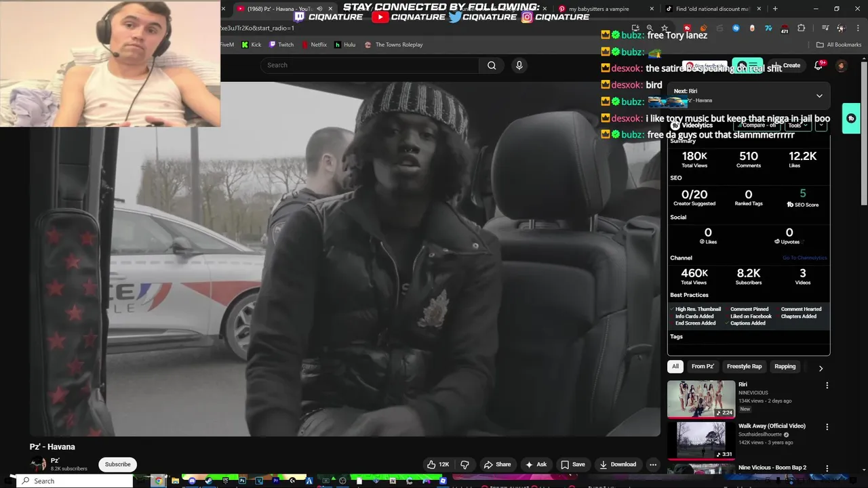This screenshot has width=868, height=488.
Task: Open a new Chrome tab
Action: [775, 9]
